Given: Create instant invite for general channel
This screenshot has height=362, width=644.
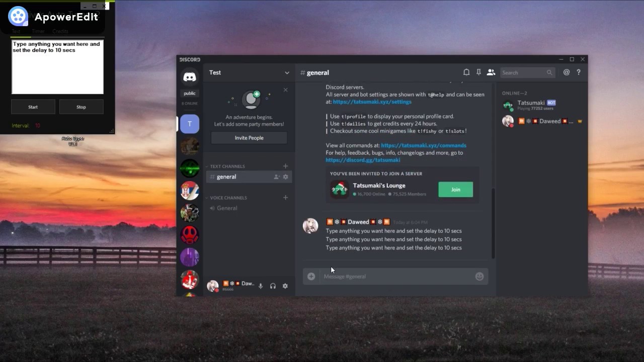Looking at the screenshot, I should click(276, 177).
